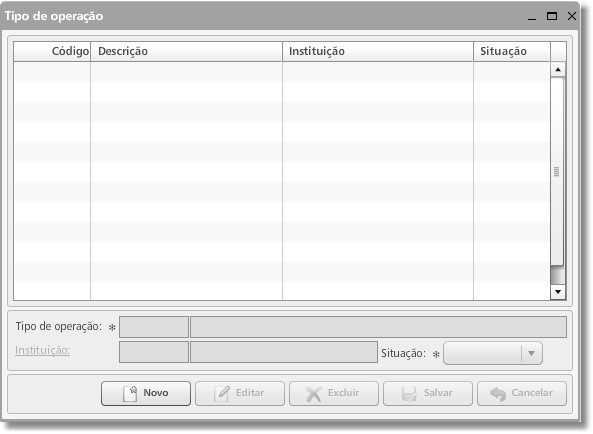
Task: Follow the Instituição link label
Action: [x=42, y=350]
